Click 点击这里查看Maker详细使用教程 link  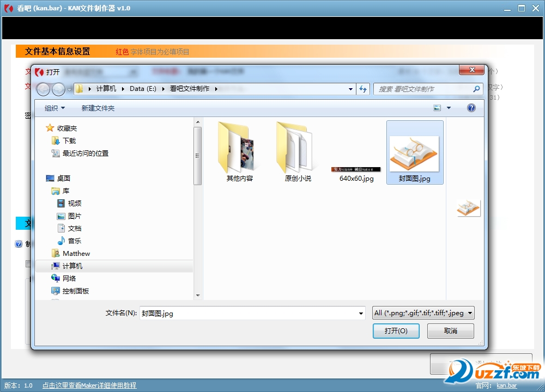pos(89,385)
